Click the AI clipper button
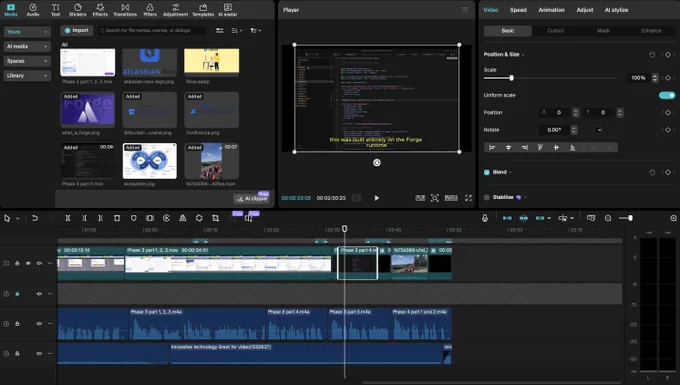680x385 pixels. point(252,199)
